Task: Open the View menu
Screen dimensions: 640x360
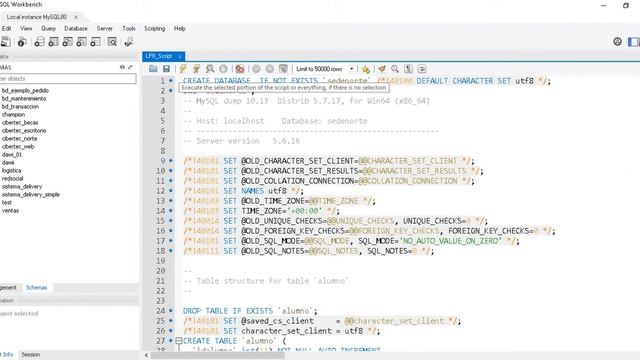Action: pyautogui.click(x=26, y=29)
